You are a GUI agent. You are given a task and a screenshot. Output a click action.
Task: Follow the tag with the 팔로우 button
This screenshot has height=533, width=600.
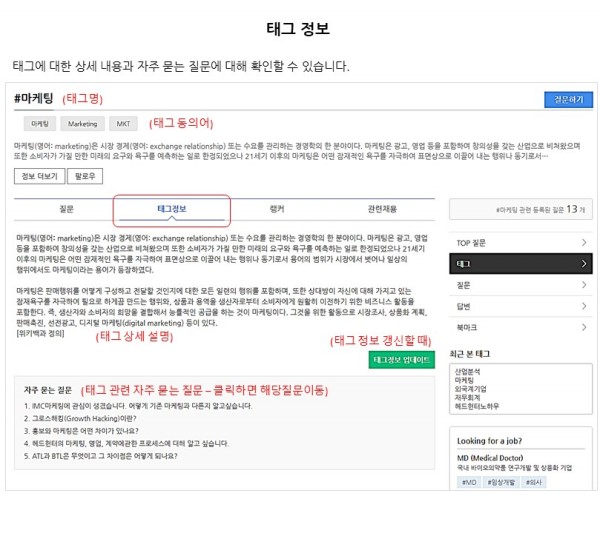84,176
